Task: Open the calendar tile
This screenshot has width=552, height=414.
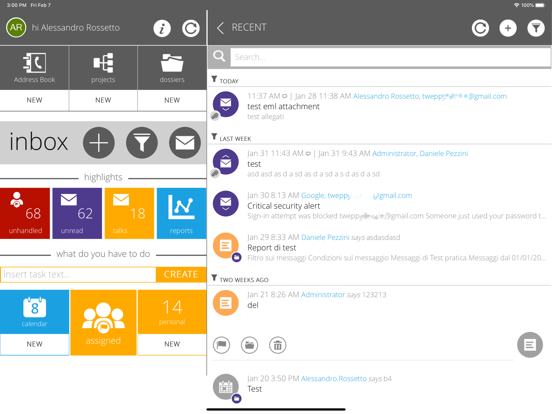Action: coord(34,312)
